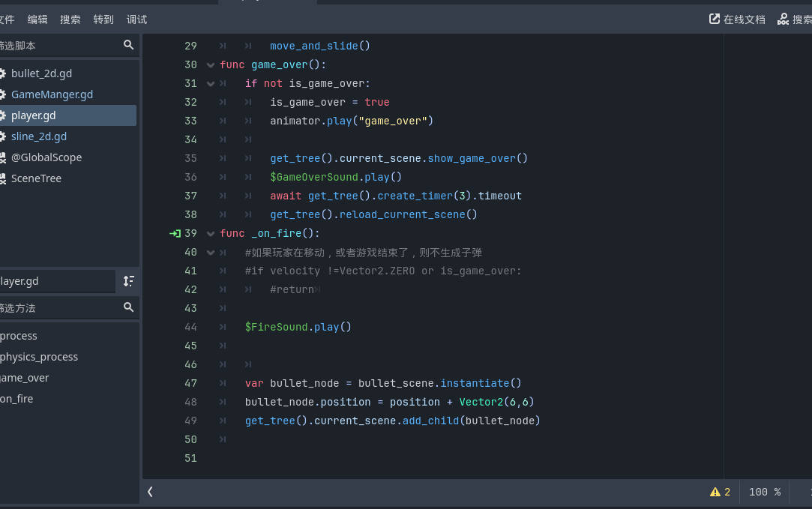Screen dimensions: 812x509
Task: Toggle alphabetical sorting of the method list
Action: [129, 281]
